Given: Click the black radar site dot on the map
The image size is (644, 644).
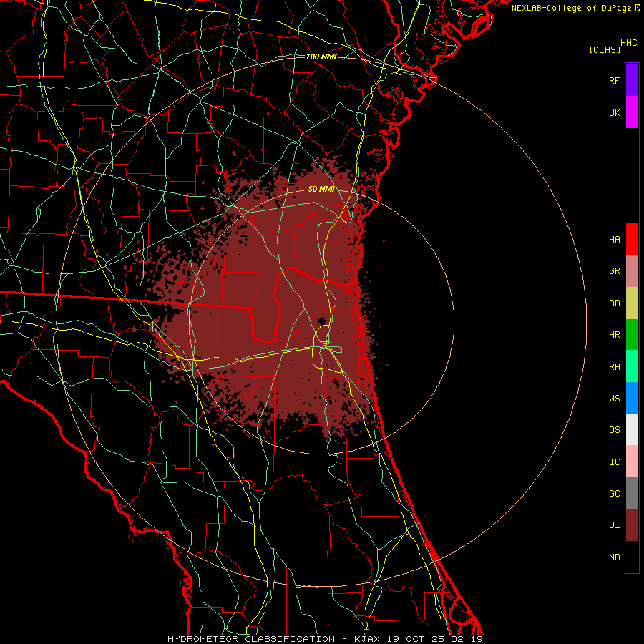Looking at the screenshot, I should point(321,321).
